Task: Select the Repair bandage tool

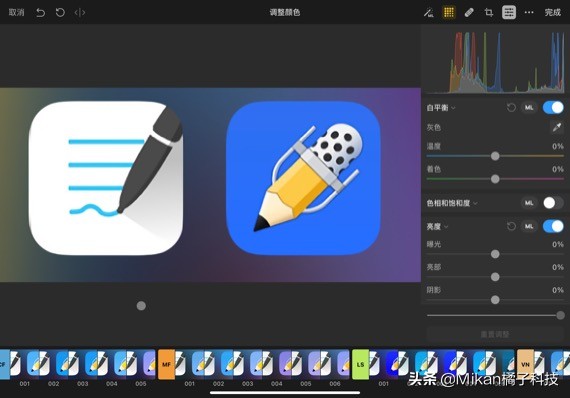Action: [x=469, y=13]
